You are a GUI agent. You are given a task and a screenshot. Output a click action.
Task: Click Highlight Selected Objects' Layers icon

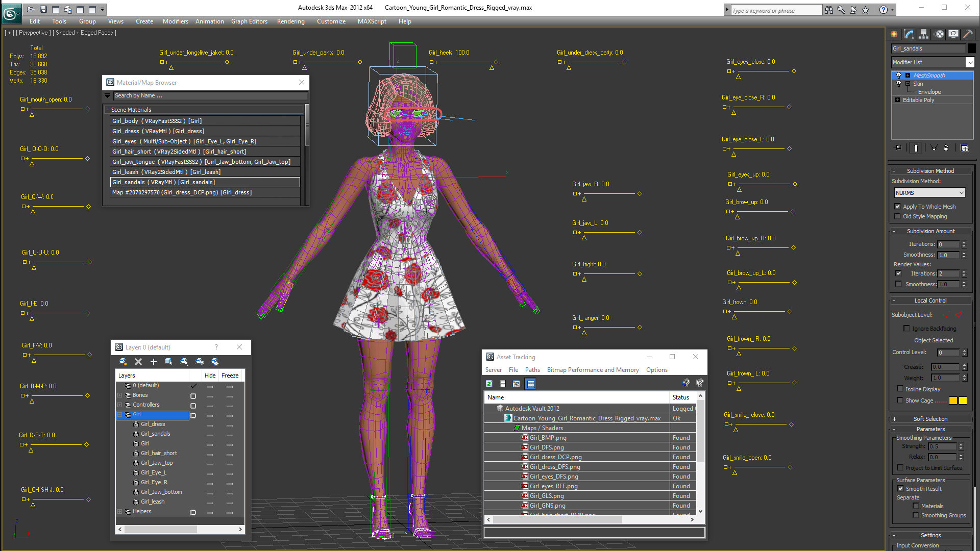click(184, 362)
